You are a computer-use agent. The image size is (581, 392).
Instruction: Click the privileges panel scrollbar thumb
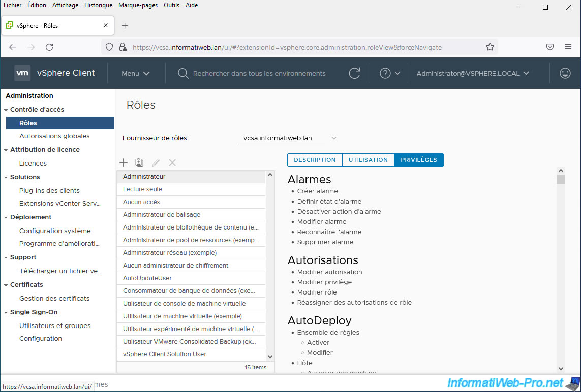pos(561,180)
